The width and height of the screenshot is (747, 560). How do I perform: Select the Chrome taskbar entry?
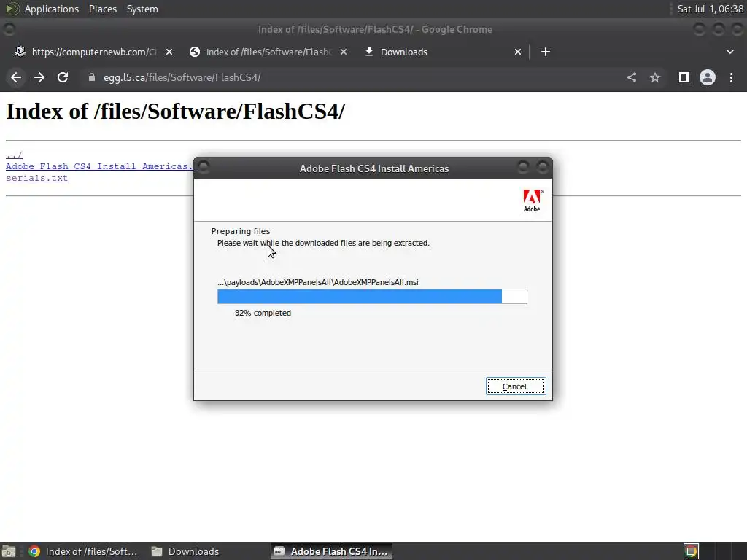pos(83,551)
